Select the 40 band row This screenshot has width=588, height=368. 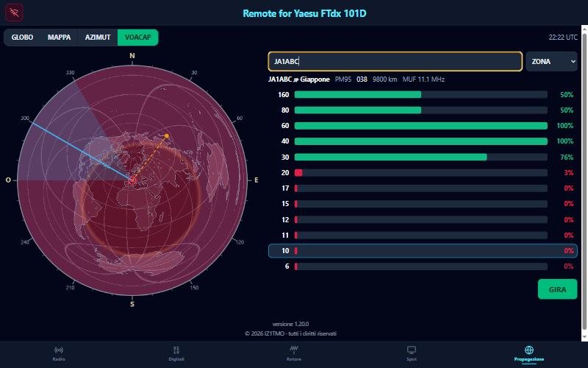coord(423,141)
